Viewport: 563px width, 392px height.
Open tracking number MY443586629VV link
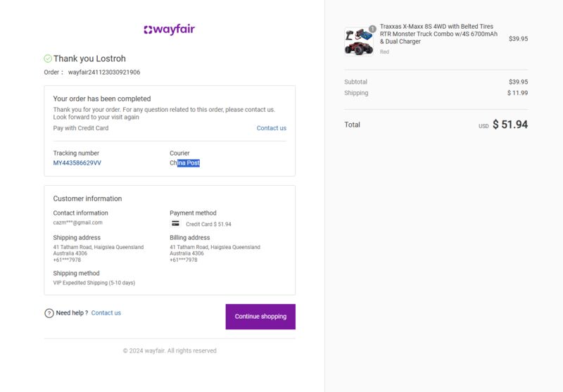pos(77,163)
